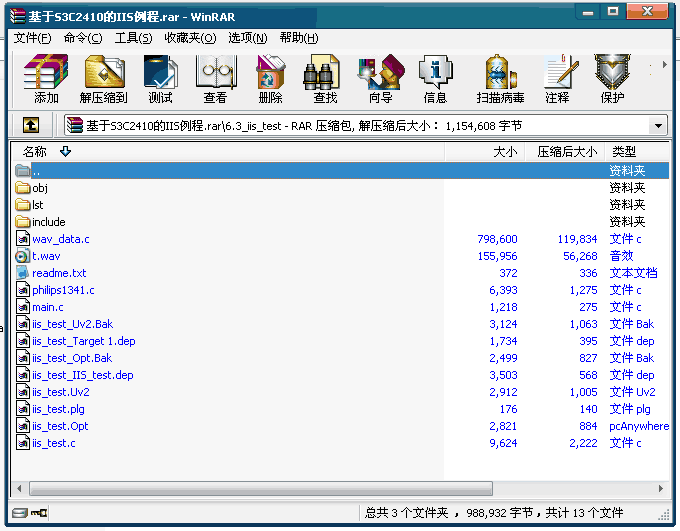
Task: Click the include folder icon
Action: [x=23, y=222]
